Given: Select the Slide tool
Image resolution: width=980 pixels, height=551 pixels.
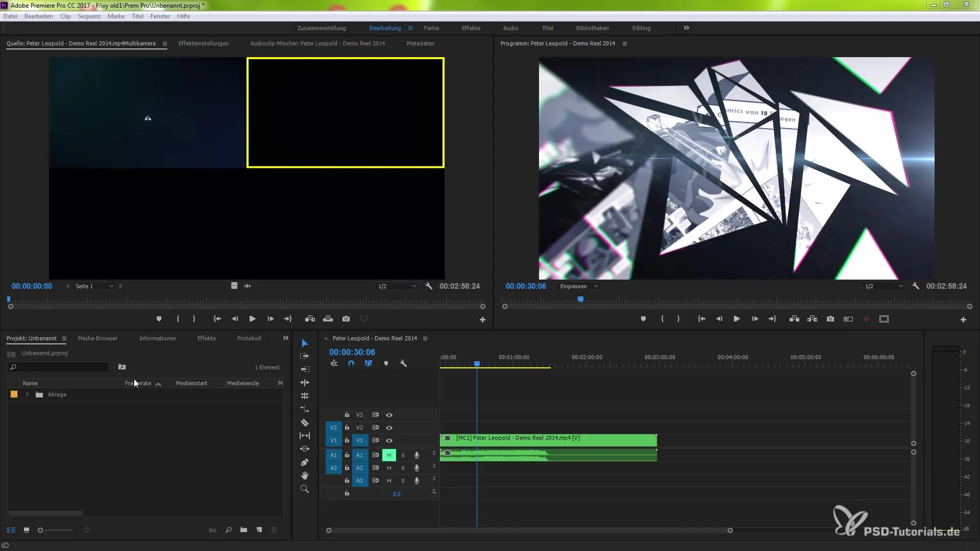Looking at the screenshot, I should pos(305,449).
